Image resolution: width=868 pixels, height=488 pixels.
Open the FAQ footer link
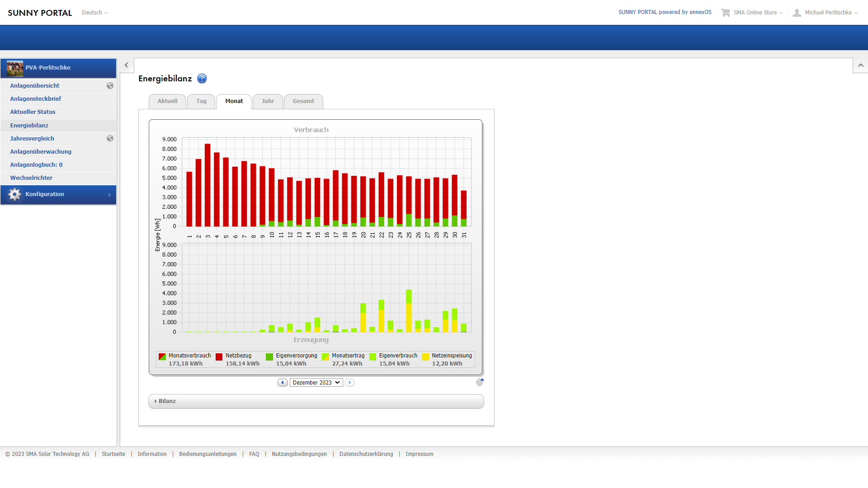[254, 454]
